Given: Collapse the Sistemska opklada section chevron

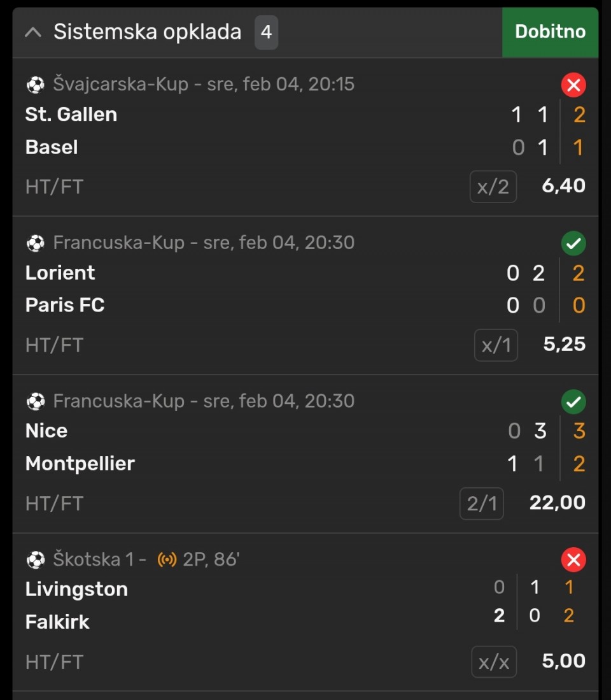Looking at the screenshot, I should (33, 32).
